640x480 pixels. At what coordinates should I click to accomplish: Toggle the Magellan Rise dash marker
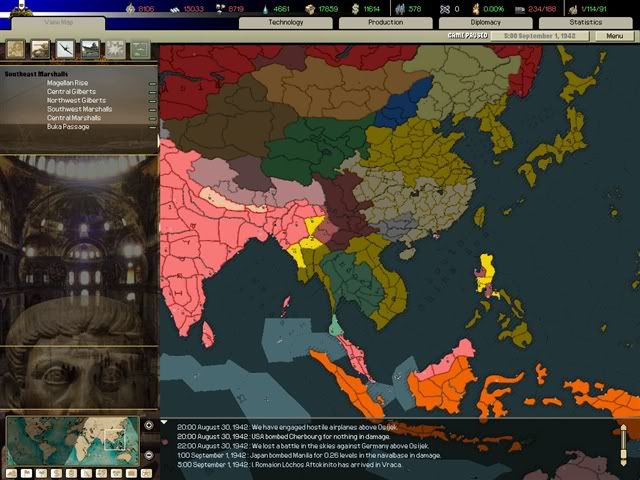[152, 84]
